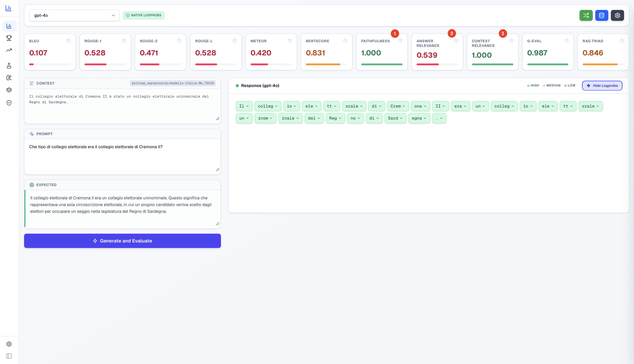Click the brain icon in sidebar
The height and width of the screenshot is (364, 634).
tap(9, 78)
